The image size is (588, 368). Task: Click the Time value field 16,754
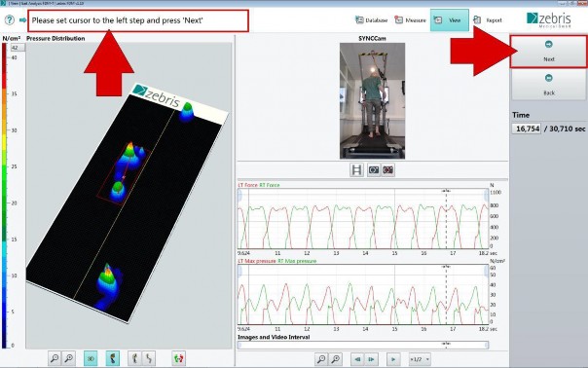tap(527, 129)
